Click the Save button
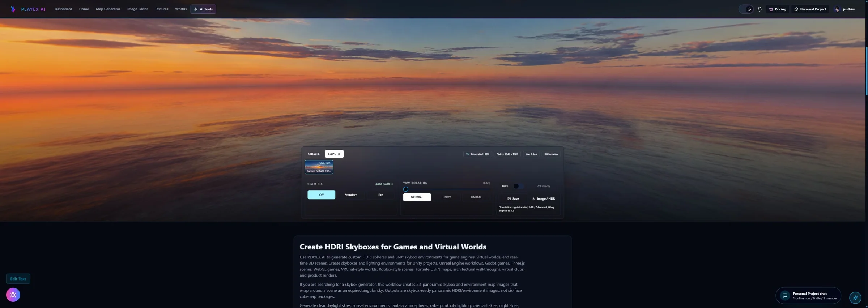 513,198
